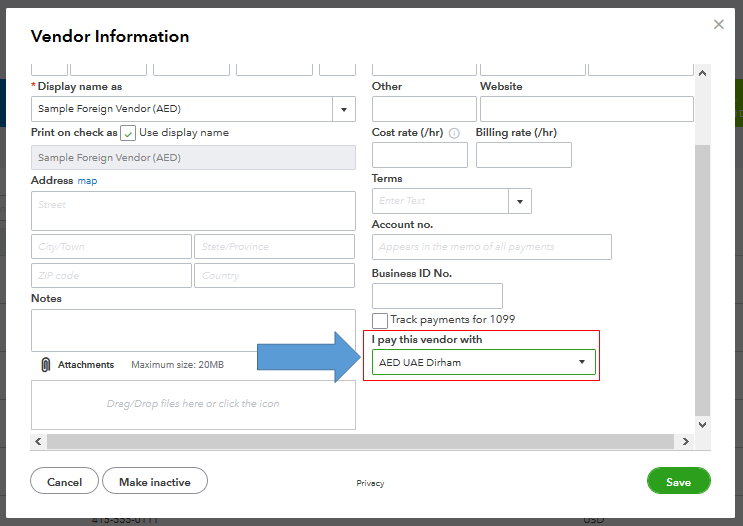Click the Cancel button

(64, 481)
